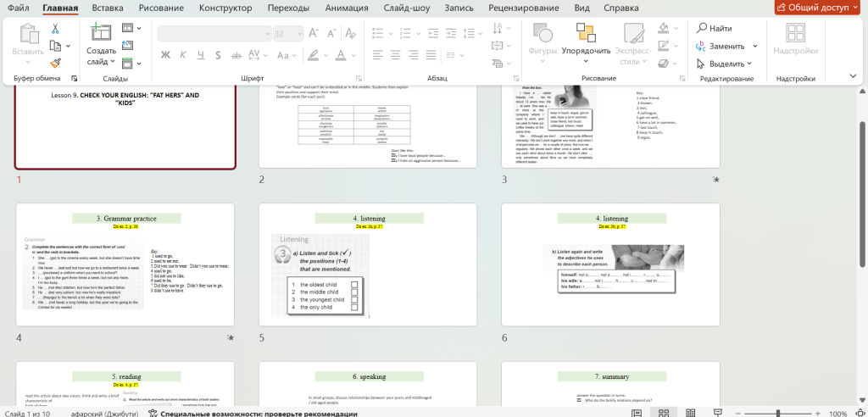This screenshot has height=417, width=868.
Task: Click the accessibility recommendations status text
Action: click(252, 413)
